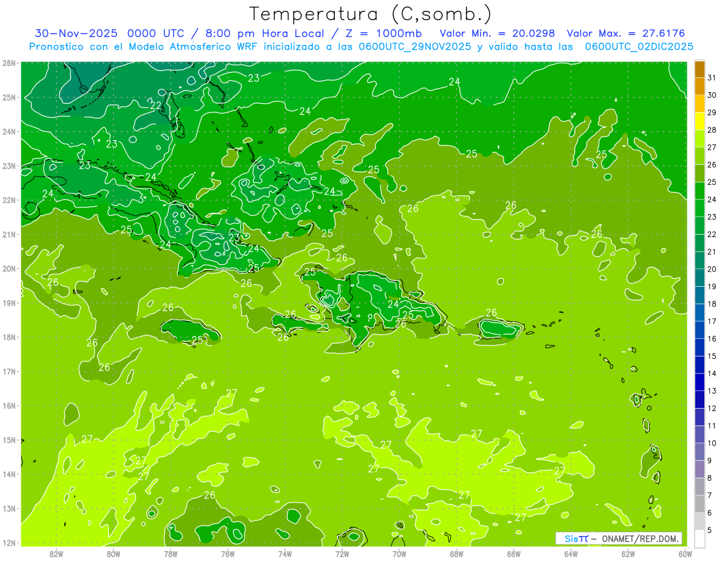This screenshot has height=562, width=728.
Task: Click the '18N' latitude axis label
Action: (x=8, y=337)
